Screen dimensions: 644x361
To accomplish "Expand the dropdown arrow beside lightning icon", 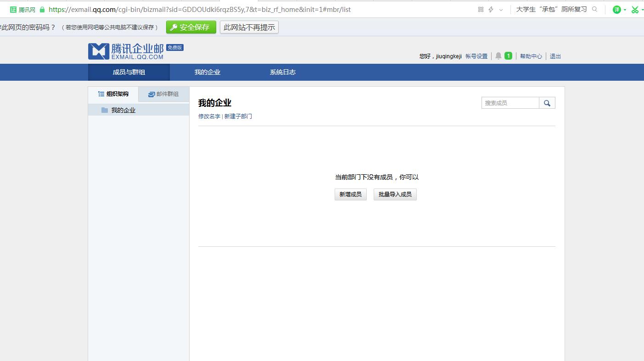I will click(x=501, y=10).
